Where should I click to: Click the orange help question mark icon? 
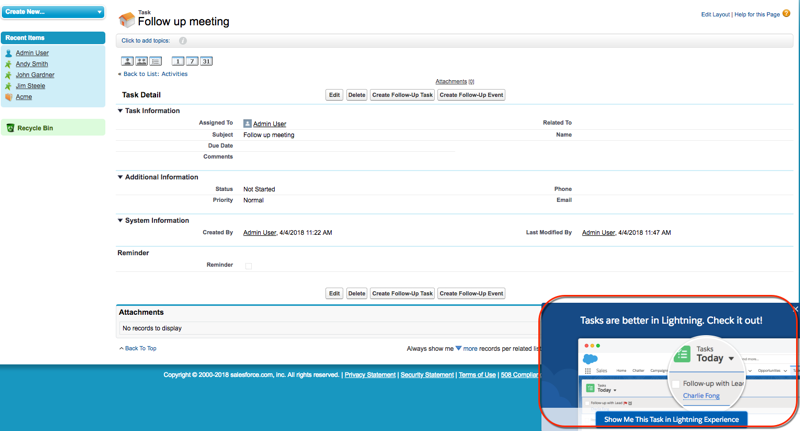786,14
